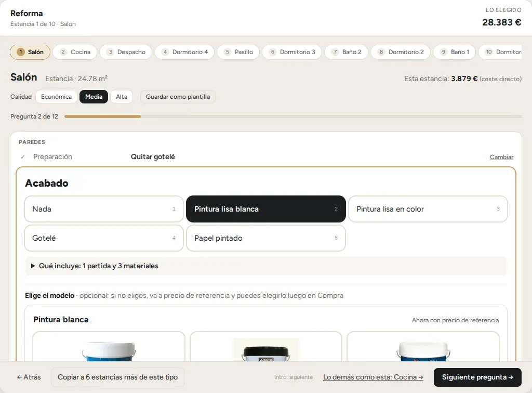Pick the first white paint bucket card

[x=109, y=347]
